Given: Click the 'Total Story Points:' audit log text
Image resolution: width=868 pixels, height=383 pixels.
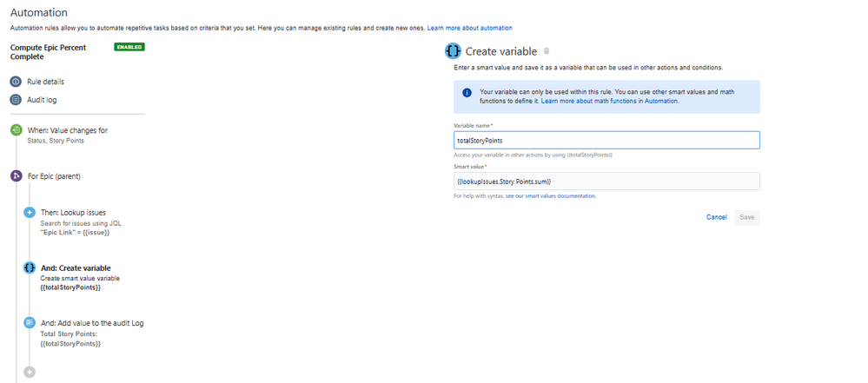Looking at the screenshot, I should tap(70, 334).
